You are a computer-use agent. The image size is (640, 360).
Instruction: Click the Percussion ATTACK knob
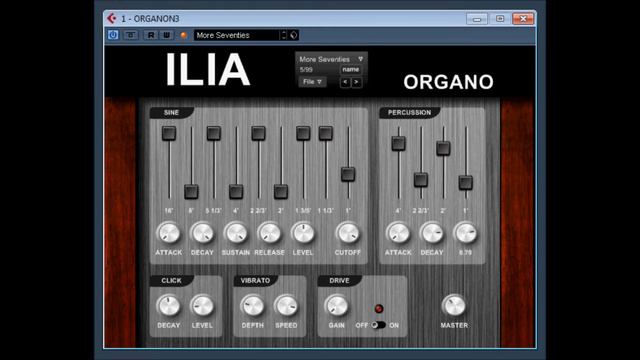[398, 233]
